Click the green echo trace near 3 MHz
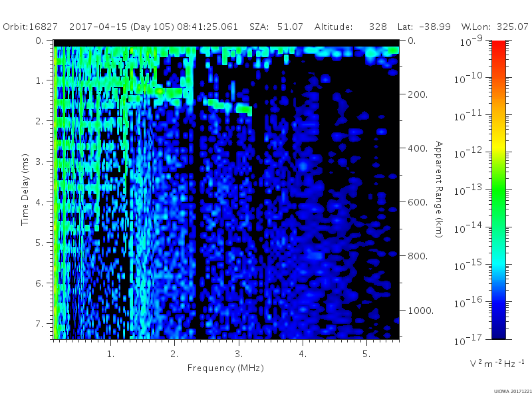This screenshot has height=399, width=532. tap(244, 109)
